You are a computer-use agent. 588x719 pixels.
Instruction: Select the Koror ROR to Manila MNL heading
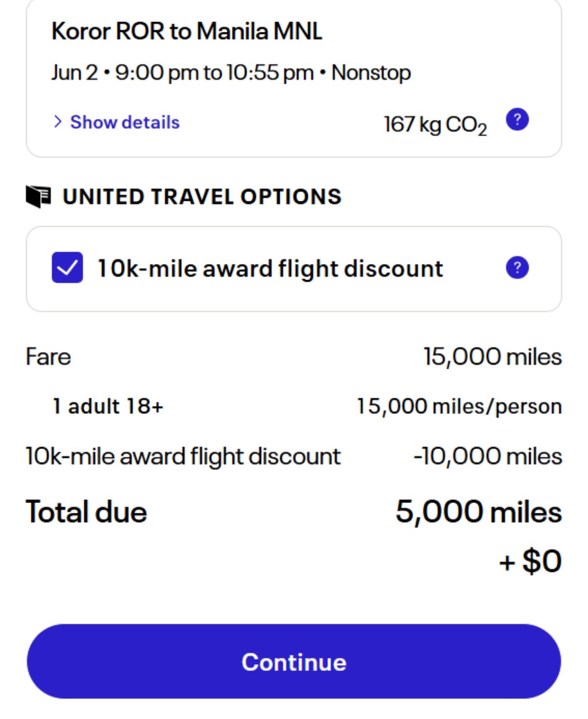pyautogui.click(x=187, y=31)
